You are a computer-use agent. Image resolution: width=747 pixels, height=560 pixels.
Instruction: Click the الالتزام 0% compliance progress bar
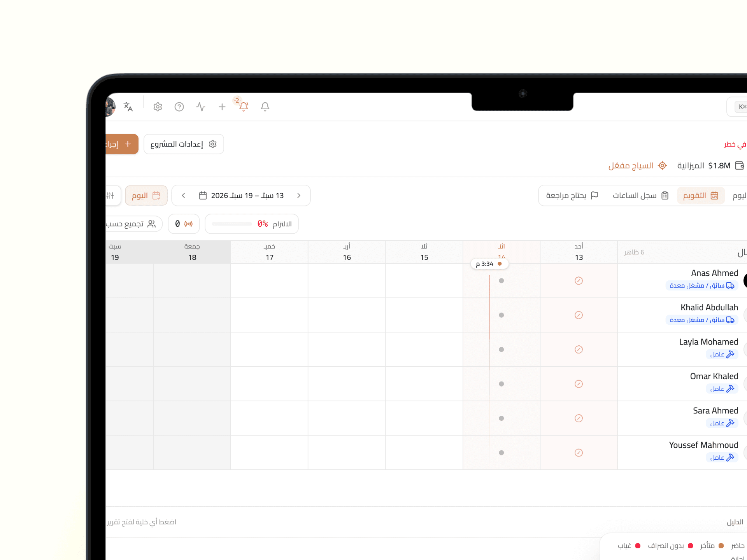tap(251, 224)
